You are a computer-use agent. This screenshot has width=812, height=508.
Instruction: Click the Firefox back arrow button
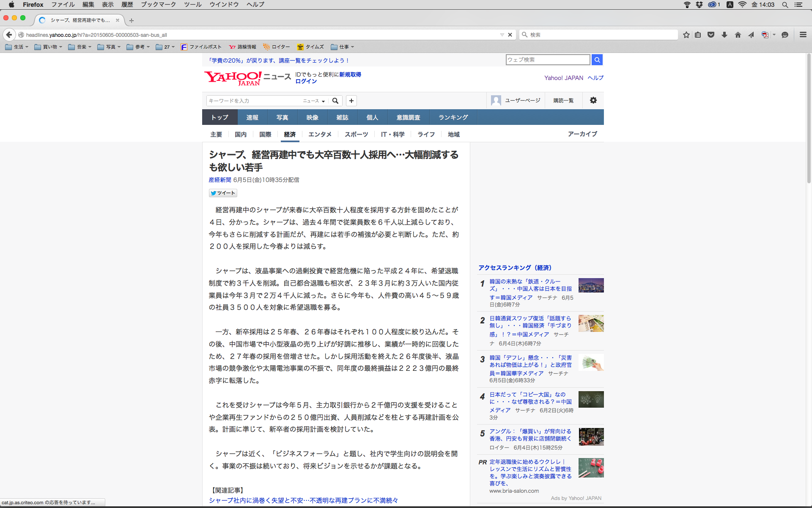pyautogui.click(x=9, y=35)
